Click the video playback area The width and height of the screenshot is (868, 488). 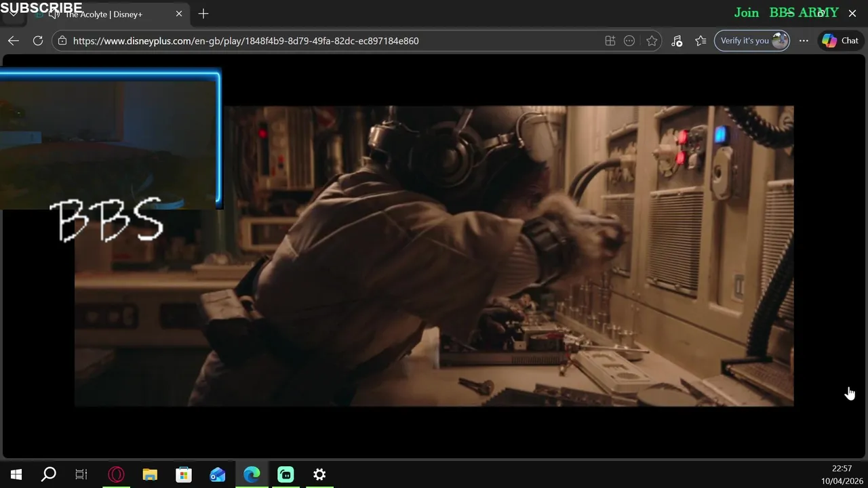coord(434,256)
